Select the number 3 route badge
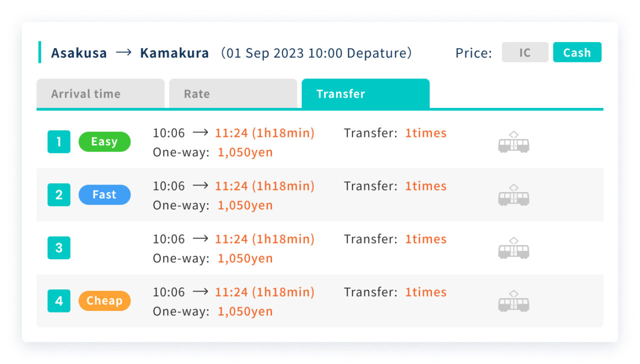640x364 pixels. [x=59, y=248]
